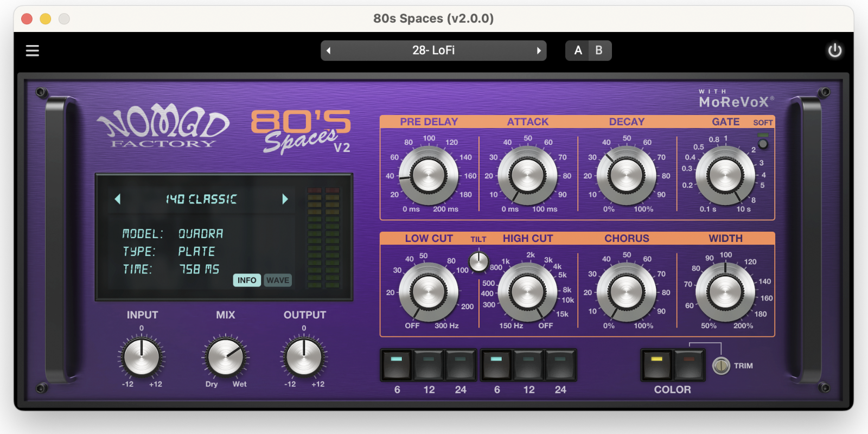Viewport: 868px width, 434px height.
Task: Click the HIGH CUT knob
Action: (527, 292)
